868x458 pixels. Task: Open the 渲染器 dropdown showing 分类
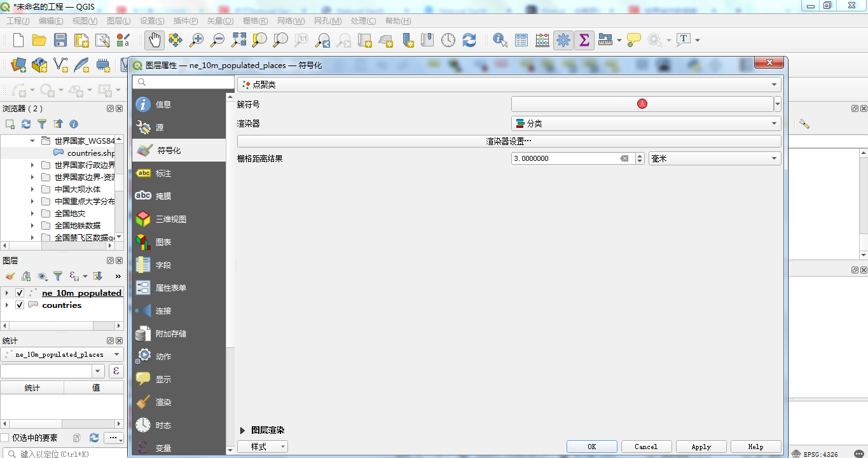[x=646, y=123]
